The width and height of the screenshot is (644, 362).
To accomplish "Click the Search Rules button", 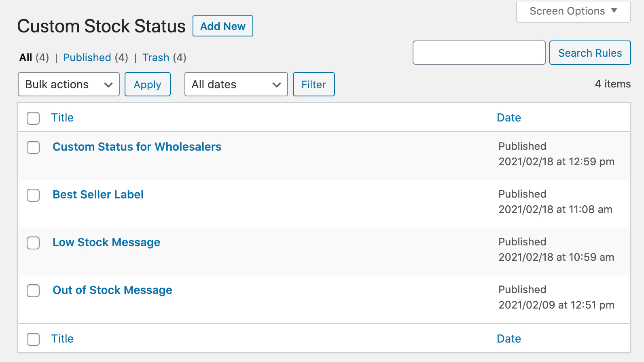I will [589, 53].
